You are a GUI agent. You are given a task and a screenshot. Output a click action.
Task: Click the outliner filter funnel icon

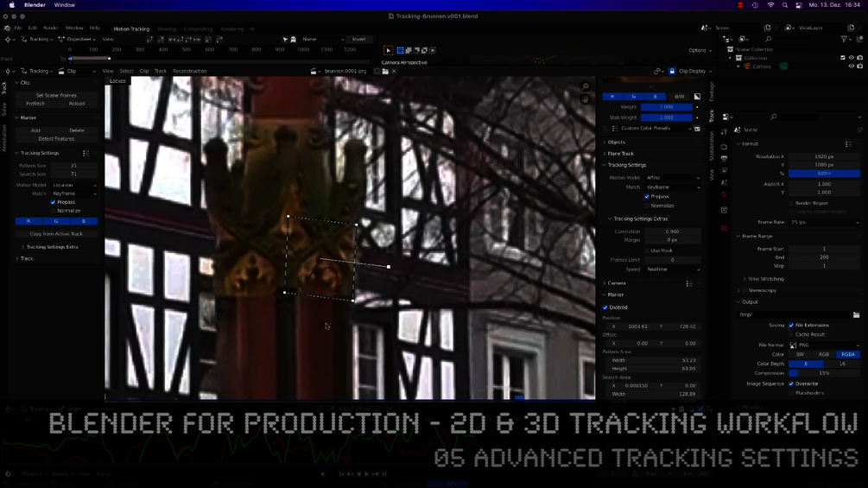[x=844, y=39]
